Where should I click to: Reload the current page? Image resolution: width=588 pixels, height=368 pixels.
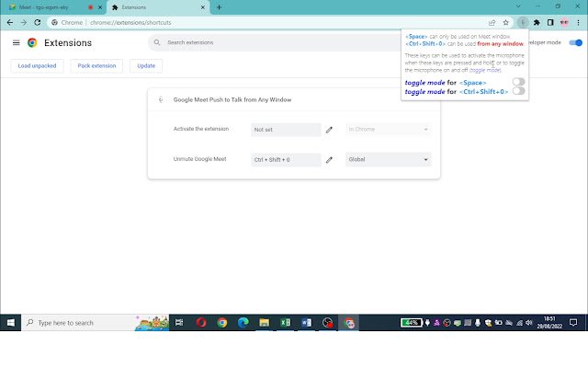pyautogui.click(x=37, y=22)
